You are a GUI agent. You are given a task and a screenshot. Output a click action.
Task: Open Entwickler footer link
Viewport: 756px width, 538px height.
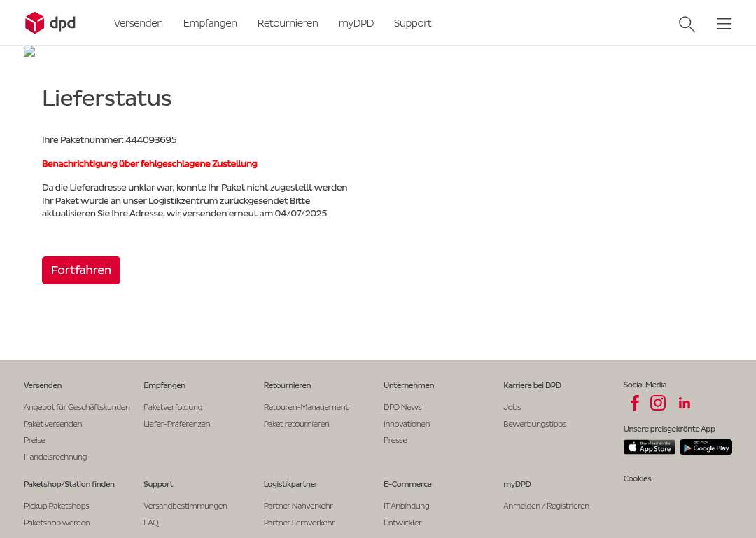(402, 523)
